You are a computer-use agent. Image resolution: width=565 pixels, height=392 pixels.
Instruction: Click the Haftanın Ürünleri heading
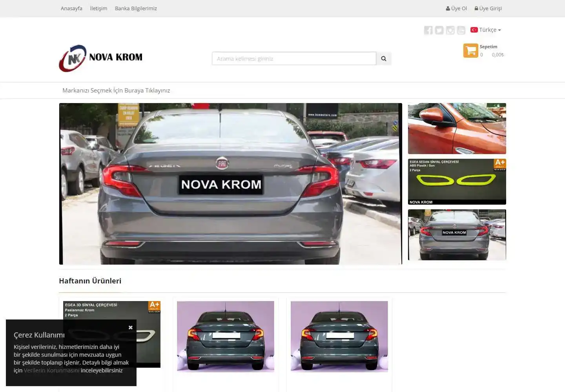pyautogui.click(x=90, y=281)
